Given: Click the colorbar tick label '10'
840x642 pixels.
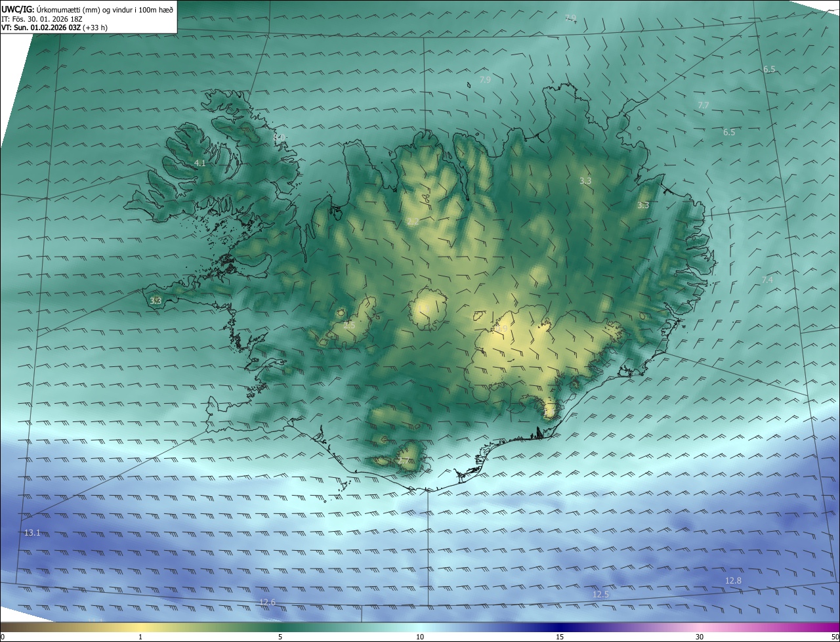Looking at the screenshot, I should (420, 637).
